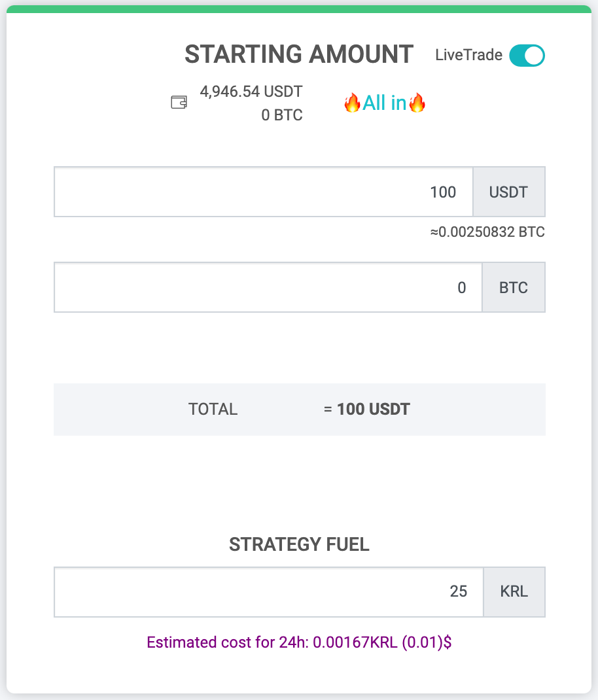Focus the Strategy Fuel KRL input field
Image resolution: width=598 pixels, height=700 pixels.
click(268, 592)
